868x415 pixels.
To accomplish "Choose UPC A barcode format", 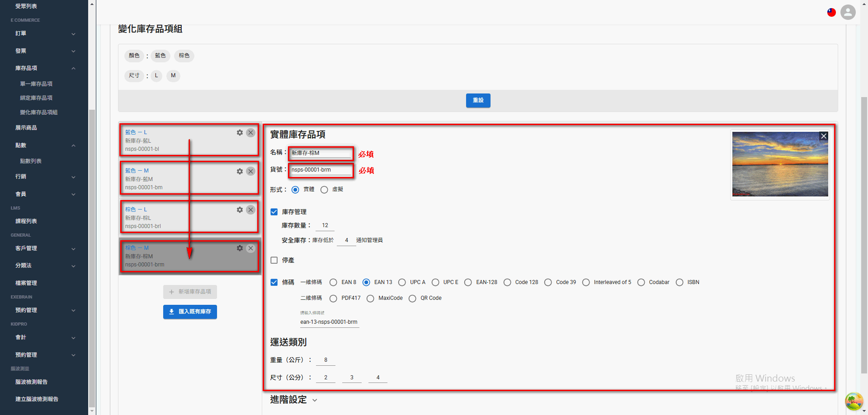I will point(402,282).
